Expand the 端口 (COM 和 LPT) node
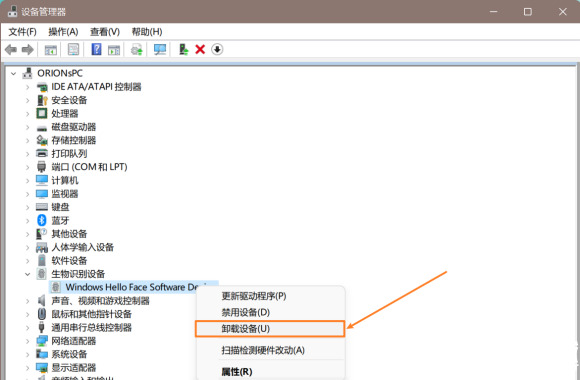The image size is (580, 380). tap(27, 167)
